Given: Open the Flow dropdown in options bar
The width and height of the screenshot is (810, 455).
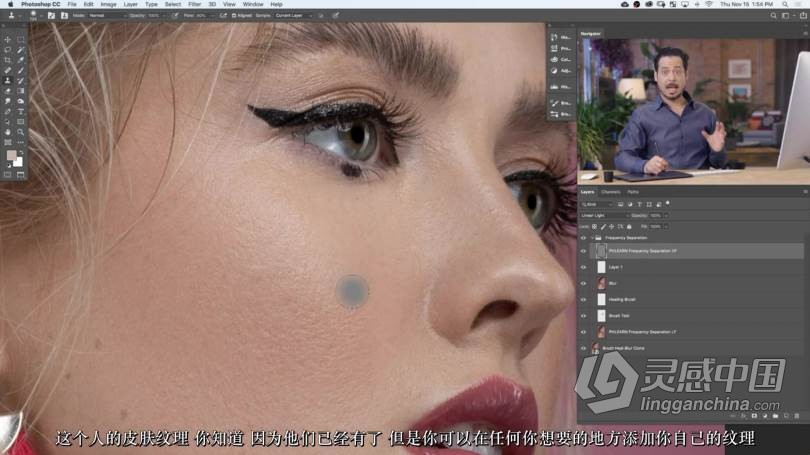Looking at the screenshot, I should click(212, 15).
